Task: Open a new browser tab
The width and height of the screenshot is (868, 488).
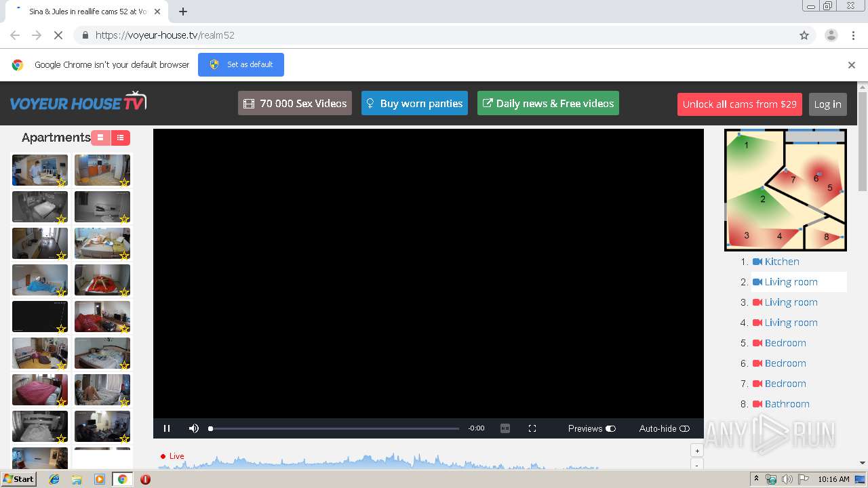Action: point(183,12)
